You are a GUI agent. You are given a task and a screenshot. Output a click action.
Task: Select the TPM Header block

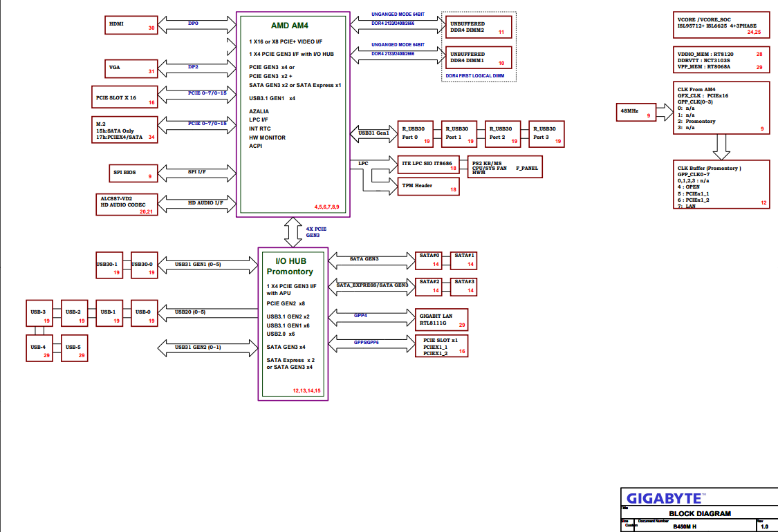tap(428, 187)
